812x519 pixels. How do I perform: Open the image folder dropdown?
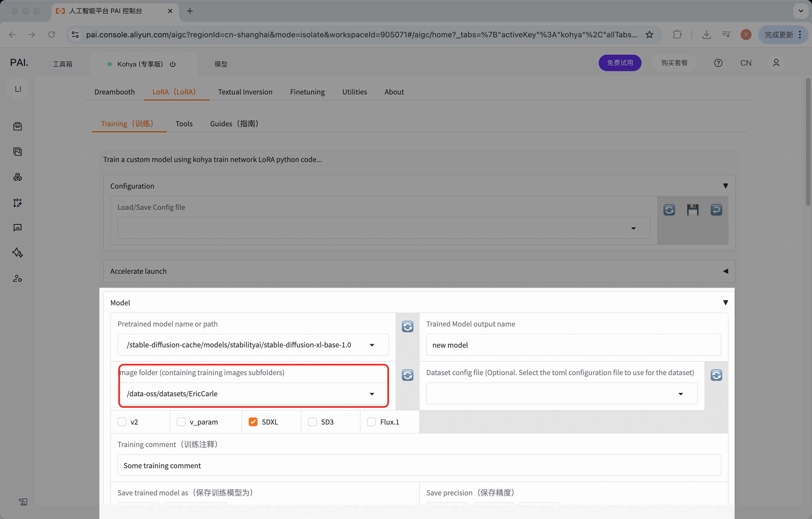[372, 394]
